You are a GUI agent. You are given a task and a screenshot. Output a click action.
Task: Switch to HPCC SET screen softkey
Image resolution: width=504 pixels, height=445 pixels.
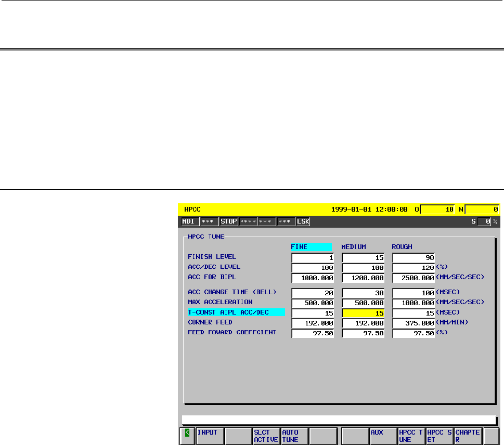[x=440, y=436]
